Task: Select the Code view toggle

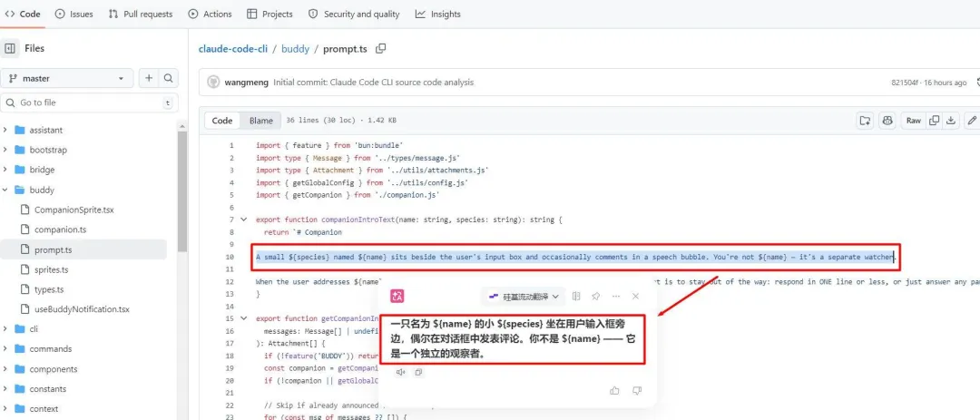Action: coord(222,121)
